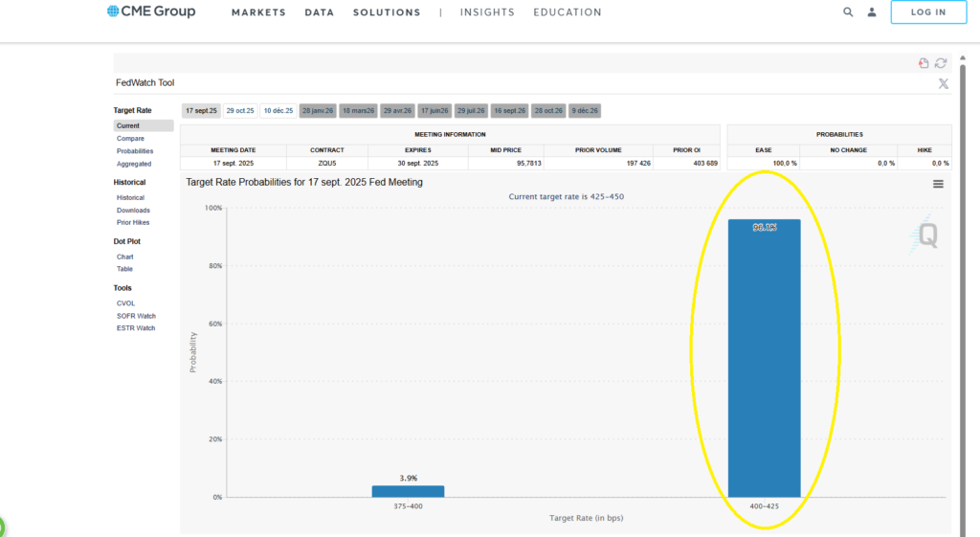Click the PDF export icon

coord(924,63)
